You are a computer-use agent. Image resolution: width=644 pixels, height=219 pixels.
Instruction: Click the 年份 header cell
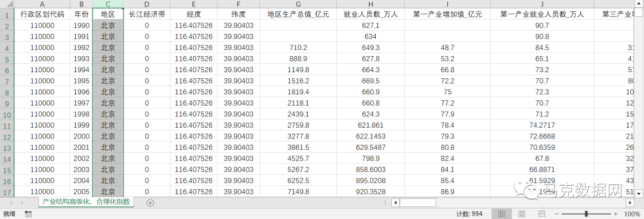[x=81, y=14]
